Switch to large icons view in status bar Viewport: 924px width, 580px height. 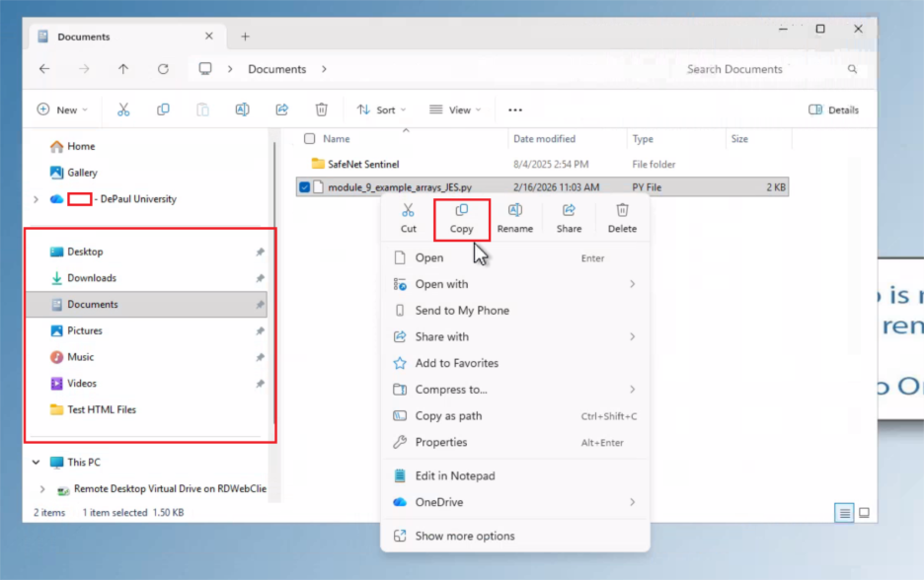pyautogui.click(x=864, y=513)
